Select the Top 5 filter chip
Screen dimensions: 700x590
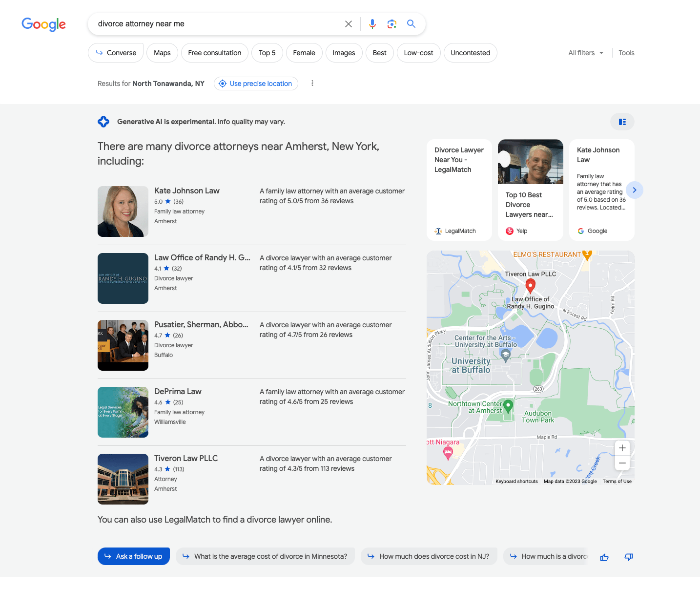tap(267, 53)
